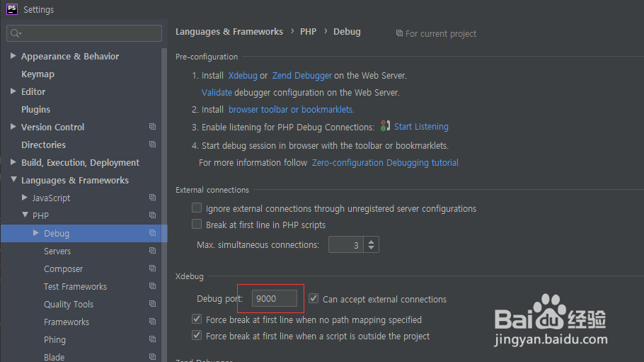Click the project-level icon beside Blade
The height and width of the screenshot is (362, 644).
[152, 356]
